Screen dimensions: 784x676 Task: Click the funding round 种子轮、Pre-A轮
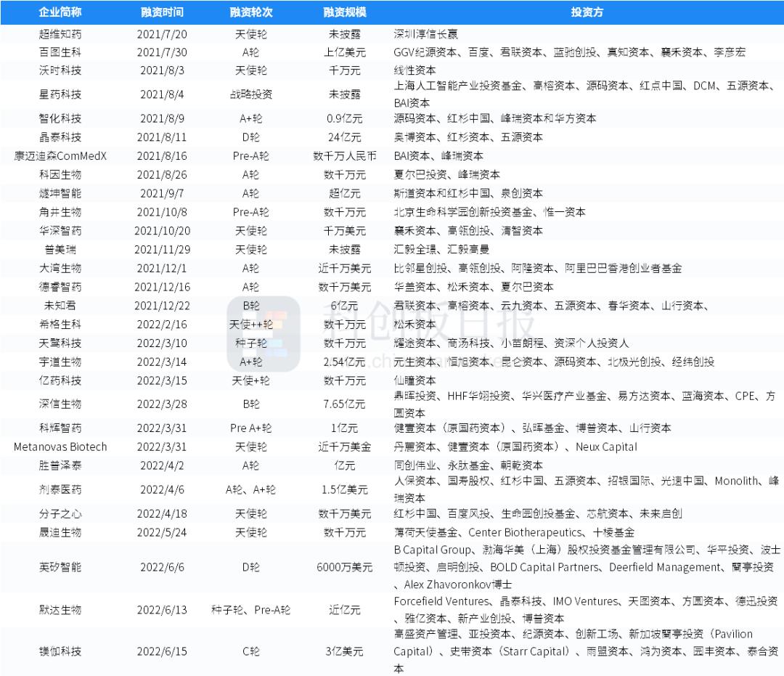(x=251, y=609)
